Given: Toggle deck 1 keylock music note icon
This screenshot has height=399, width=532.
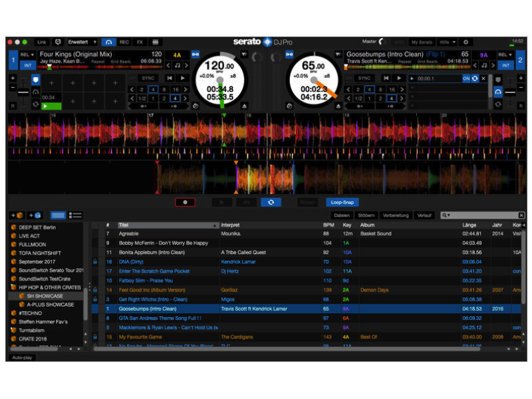Looking at the screenshot, I should pyautogui.click(x=178, y=65).
